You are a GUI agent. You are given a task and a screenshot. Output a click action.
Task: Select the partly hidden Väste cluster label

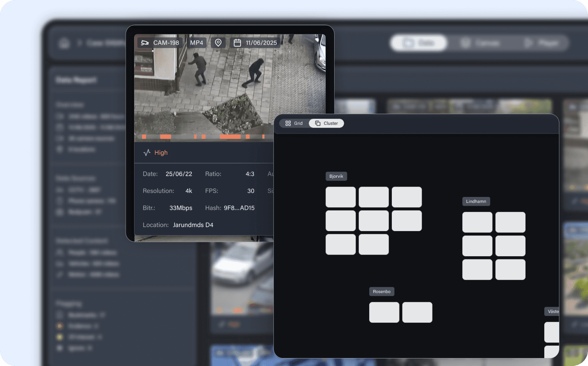(552, 311)
